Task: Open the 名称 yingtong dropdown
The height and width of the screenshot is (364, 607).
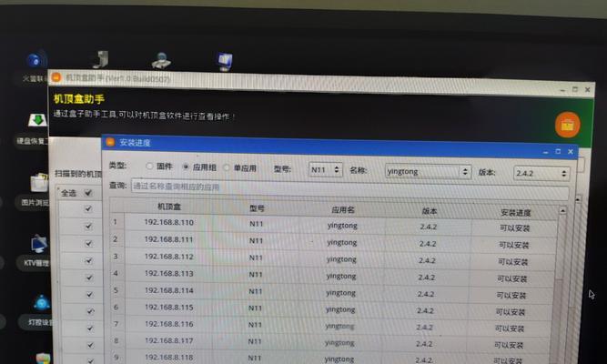Action: pos(428,172)
